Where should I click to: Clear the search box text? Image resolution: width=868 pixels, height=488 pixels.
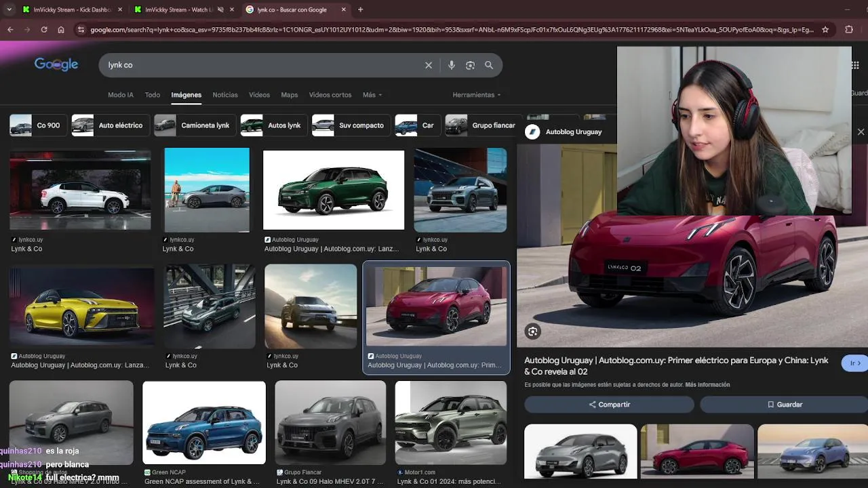[x=429, y=65]
